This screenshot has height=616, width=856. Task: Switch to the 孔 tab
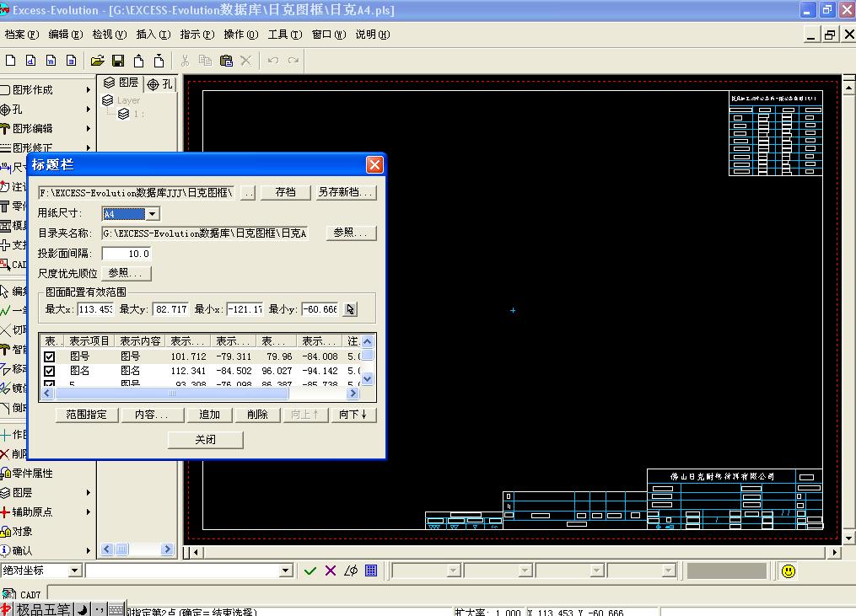pyautogui.click(x=160, y=84)
